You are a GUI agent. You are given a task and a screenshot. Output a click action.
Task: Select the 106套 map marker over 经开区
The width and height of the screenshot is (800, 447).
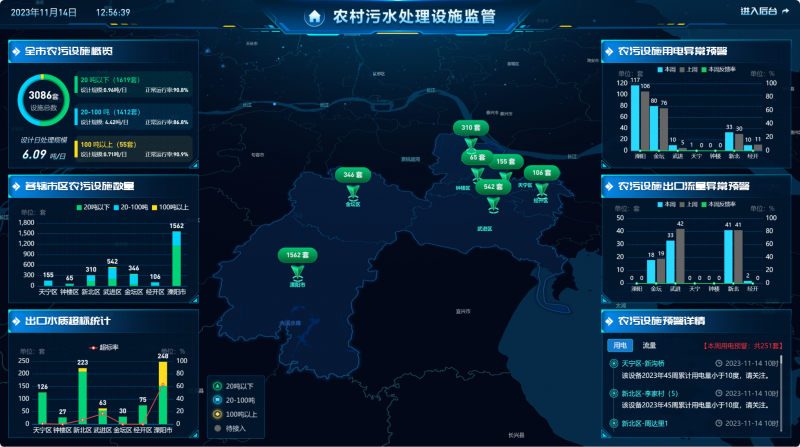pyautogui.click(x=540, y=173)
